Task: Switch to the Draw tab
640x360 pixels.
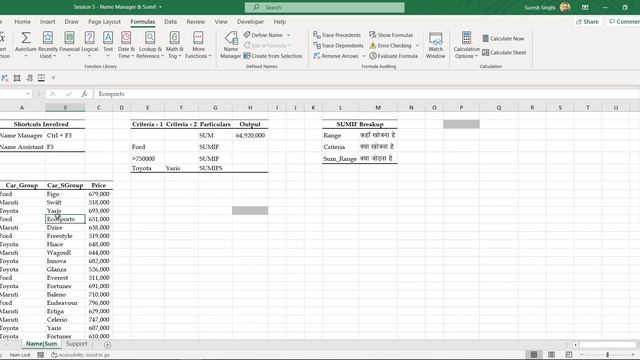Action: (x=71, y=22)
